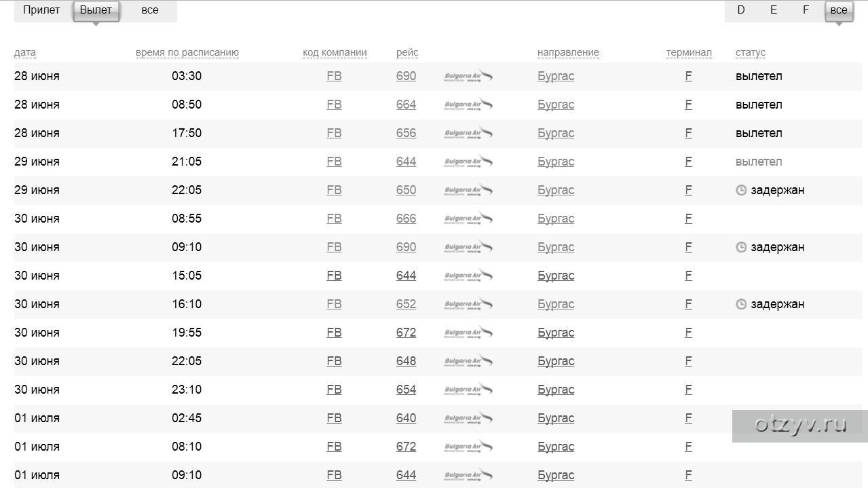
Task: Filter flights by terminal D
Action: point(741,10)
